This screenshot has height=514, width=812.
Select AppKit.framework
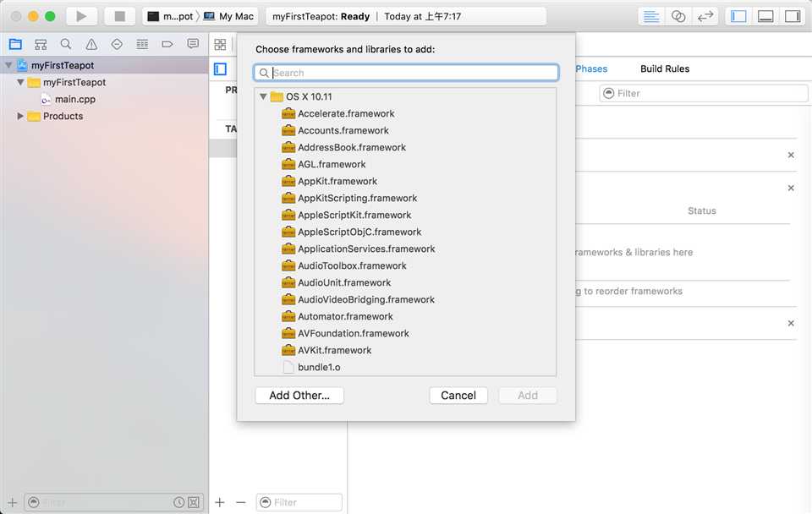[x=329, y=181]
